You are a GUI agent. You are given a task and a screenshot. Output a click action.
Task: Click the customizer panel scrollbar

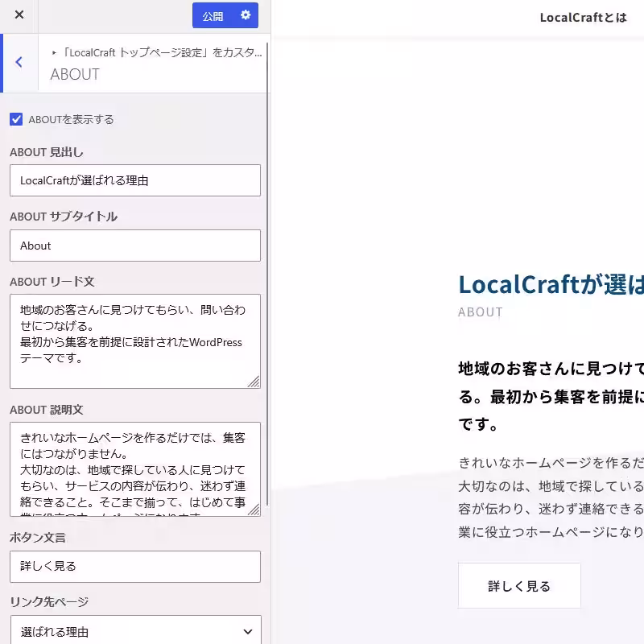pyautogui.click(x=268, y=273)
